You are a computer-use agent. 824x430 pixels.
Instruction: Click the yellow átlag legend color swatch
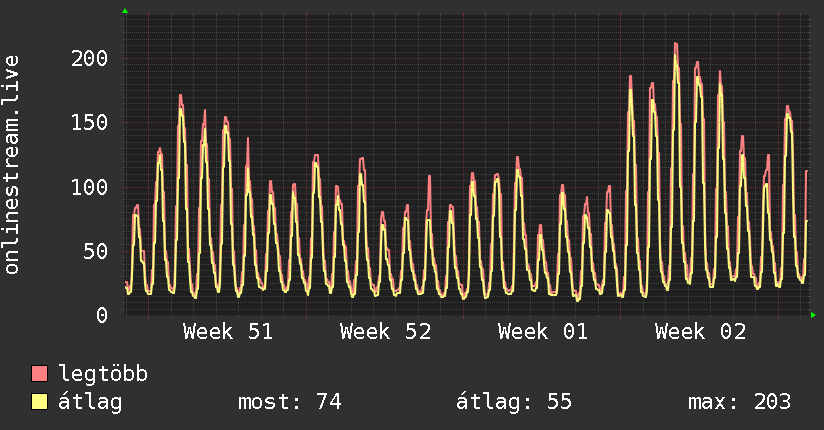click(x=39, y=401)
